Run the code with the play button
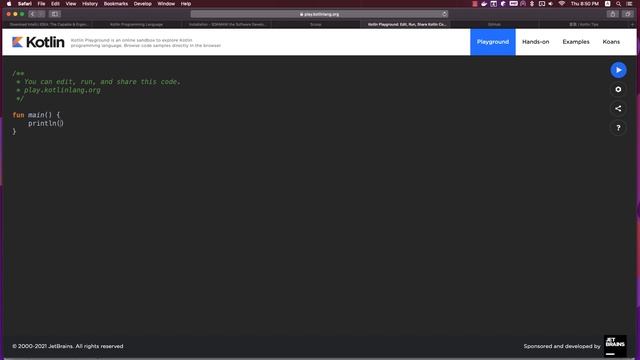This screenshot has width=640, height=360. coord(618,70)
